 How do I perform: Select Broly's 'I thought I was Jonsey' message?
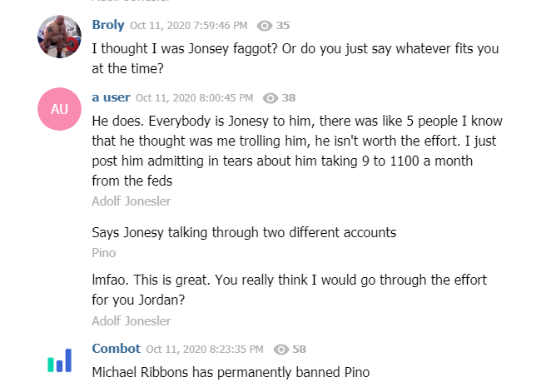[x=295, y=58]
